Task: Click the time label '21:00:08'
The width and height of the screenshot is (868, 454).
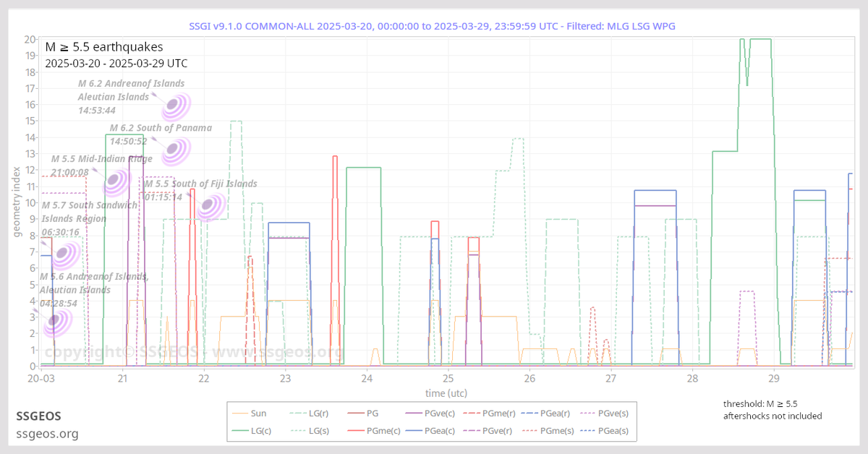Action: 70,172
